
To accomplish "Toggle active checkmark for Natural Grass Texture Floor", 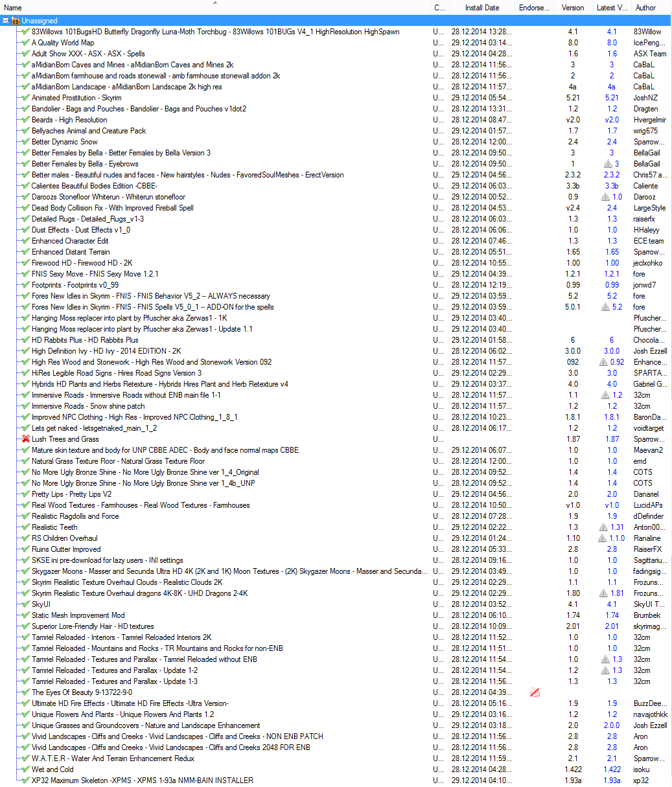I will coord(26,461).
